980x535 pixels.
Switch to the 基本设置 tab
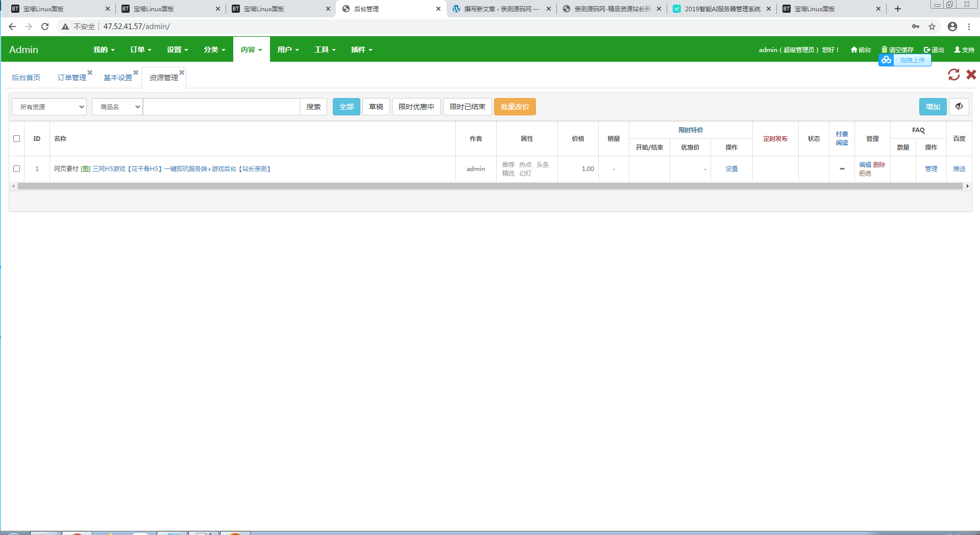[118, 78]
